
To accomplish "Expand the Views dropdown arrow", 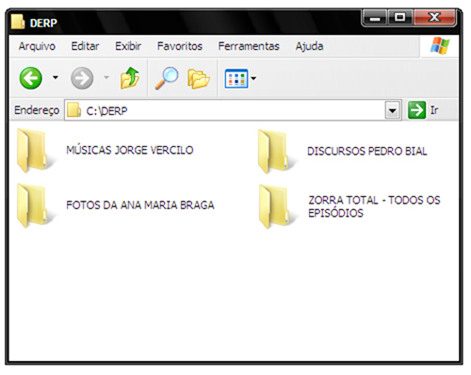I will pos(254,78).
